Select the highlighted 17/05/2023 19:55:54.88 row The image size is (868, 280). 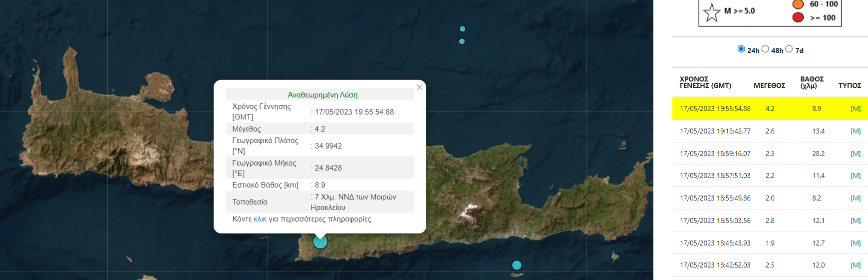click(770, 108)
